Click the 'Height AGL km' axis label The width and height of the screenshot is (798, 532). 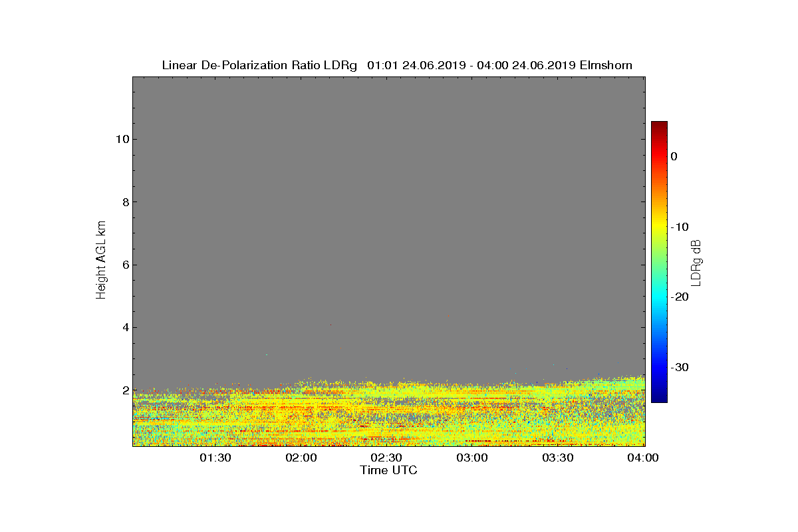coord(101,261)
